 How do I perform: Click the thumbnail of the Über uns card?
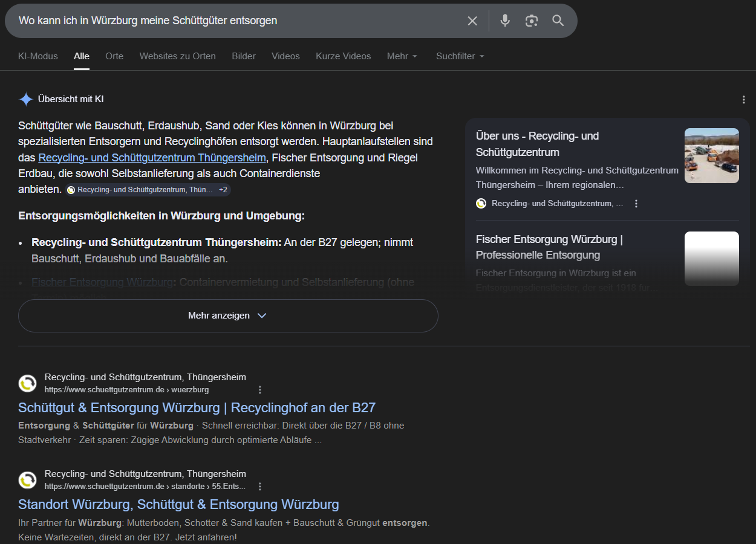click(x=711, y=155)
